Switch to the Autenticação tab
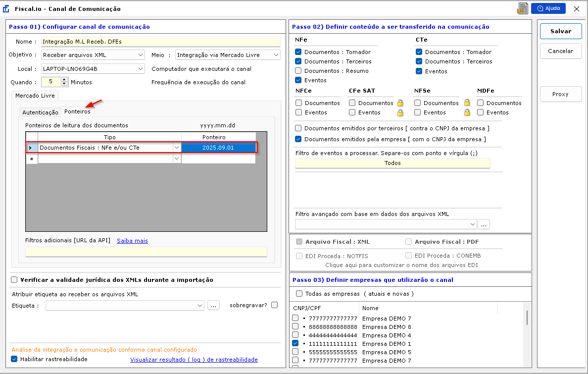 [x=40, y=112]
